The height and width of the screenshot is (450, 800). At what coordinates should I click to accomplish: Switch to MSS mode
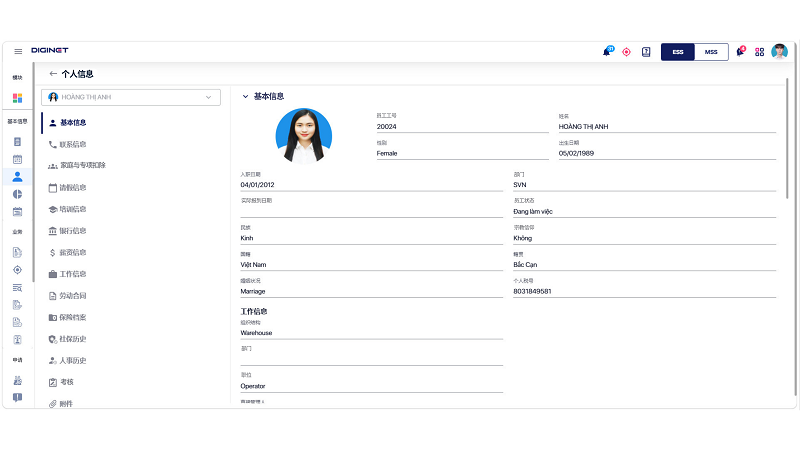click(711, 52)
